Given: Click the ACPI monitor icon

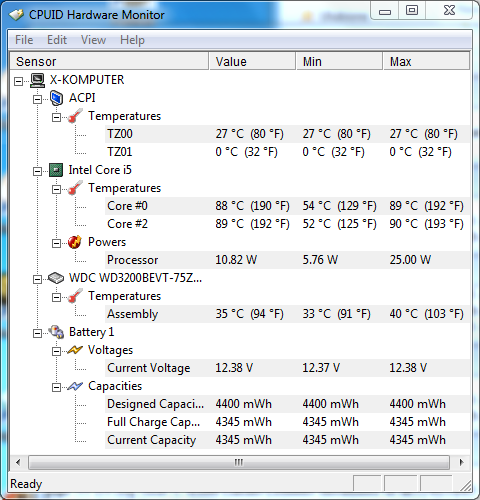Looking at the screenshot, I should point(56,98).
